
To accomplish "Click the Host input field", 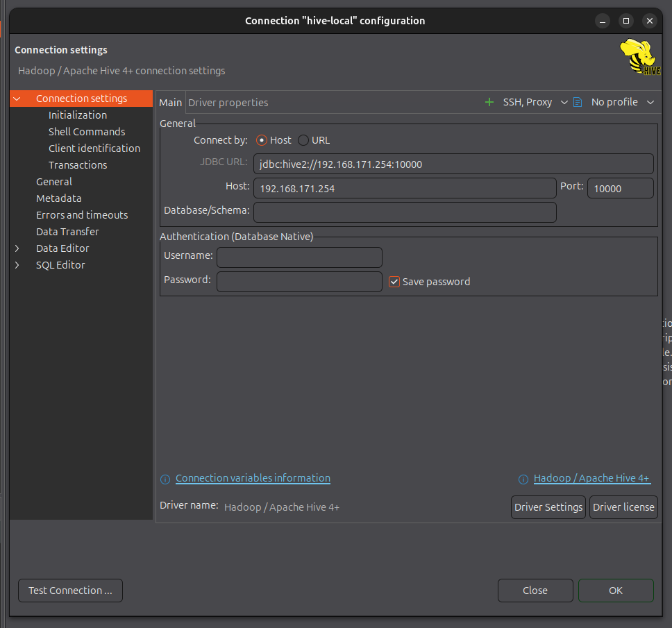I will point(405,189).
